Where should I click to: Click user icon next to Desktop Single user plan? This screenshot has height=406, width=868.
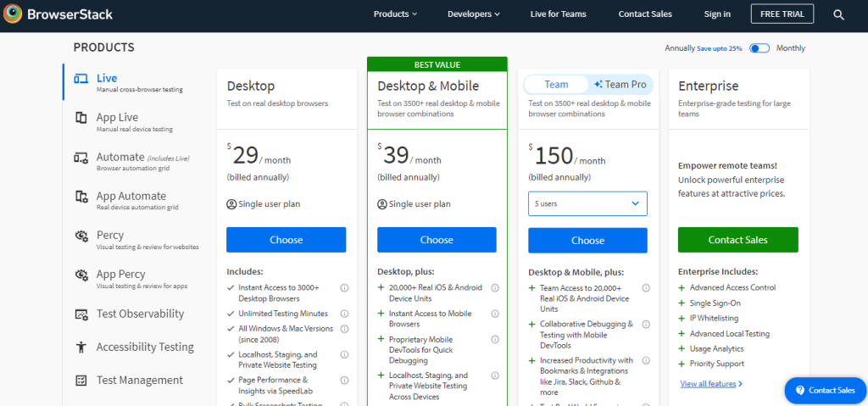231,204
